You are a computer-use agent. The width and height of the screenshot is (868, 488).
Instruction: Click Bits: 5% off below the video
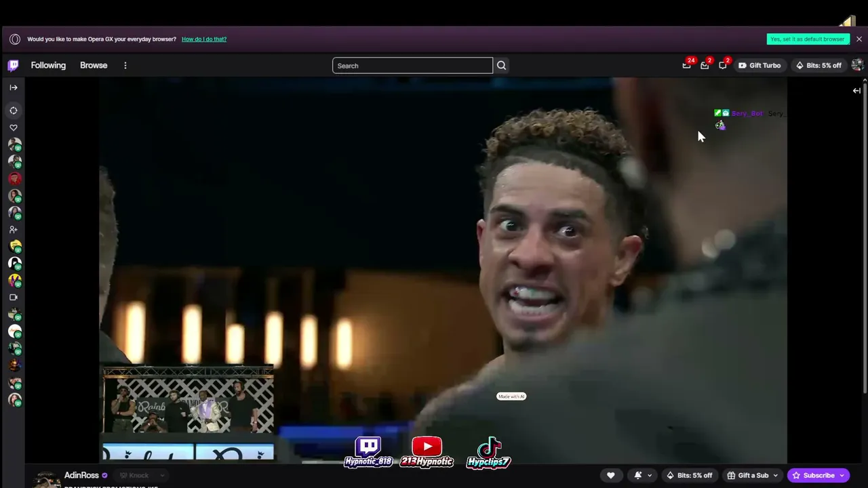point(689,475)
